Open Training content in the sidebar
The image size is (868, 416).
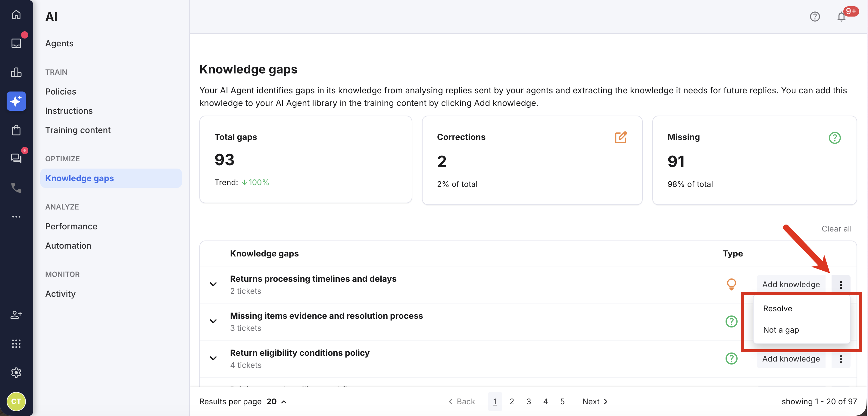coord(78,130)
